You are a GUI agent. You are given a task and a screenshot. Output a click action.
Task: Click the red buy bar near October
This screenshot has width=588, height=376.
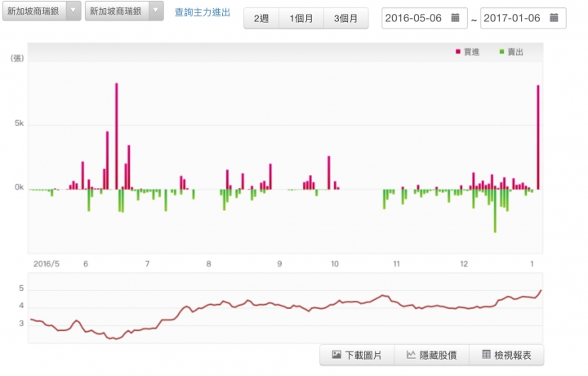[329, 172]
